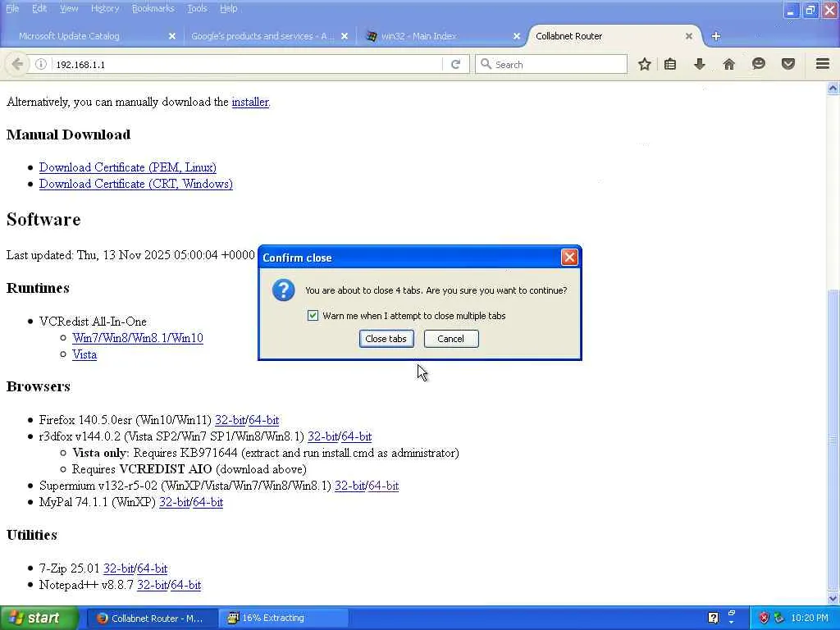
Task: Click the search magnifier icon
Action: point(486,64)
